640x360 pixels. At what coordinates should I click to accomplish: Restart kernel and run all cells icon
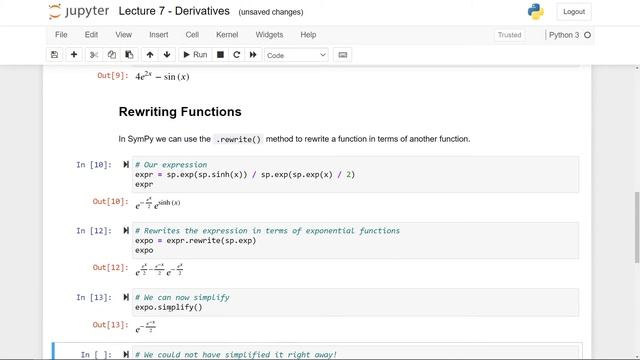(x=253, y=55)
